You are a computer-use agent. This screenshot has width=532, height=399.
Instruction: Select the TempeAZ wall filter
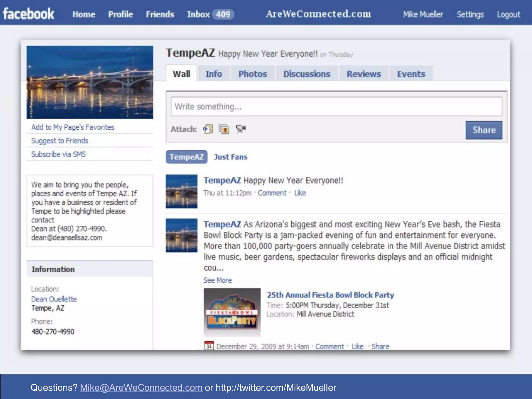[x=187, y=157]
